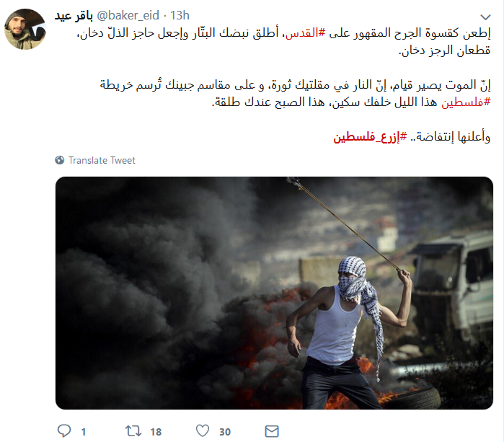This screenshot has width=504, height=442.
Task: Send the tweet via the envelope icon
Action: (x=272, y=431)
